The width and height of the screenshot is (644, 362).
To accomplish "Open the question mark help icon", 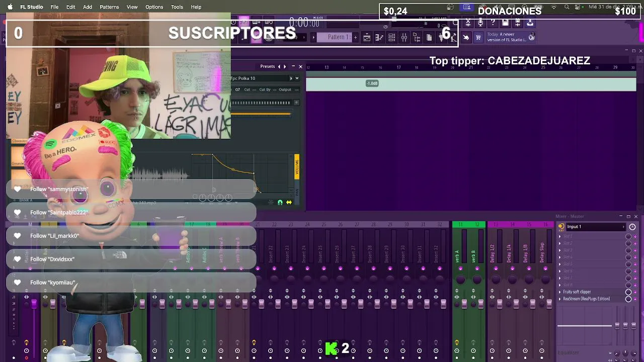I will (493, 23).
